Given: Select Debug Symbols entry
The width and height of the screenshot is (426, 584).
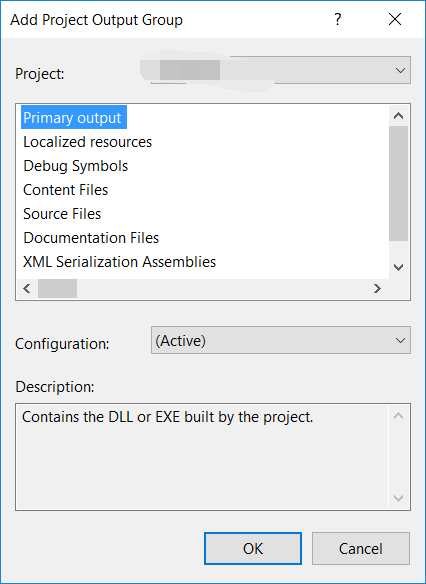Looking at the screenshot, I should 76,166.
